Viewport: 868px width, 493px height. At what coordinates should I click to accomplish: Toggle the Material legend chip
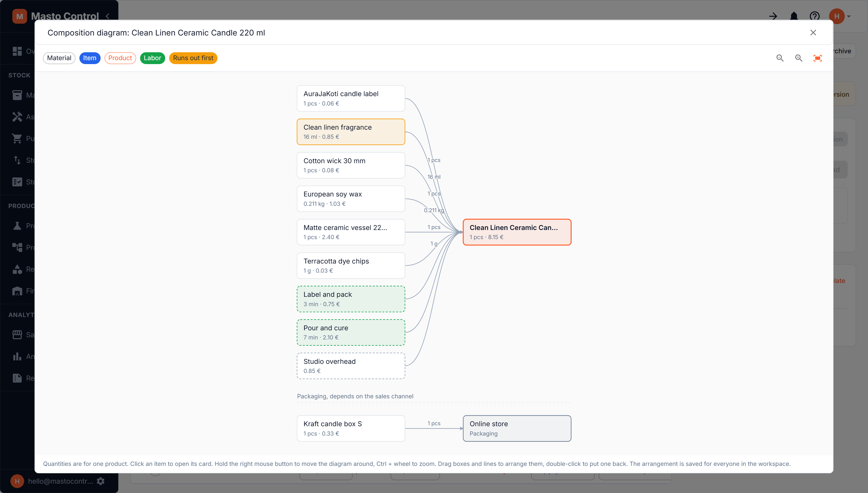pyautogui.click(x=59, y=58)
